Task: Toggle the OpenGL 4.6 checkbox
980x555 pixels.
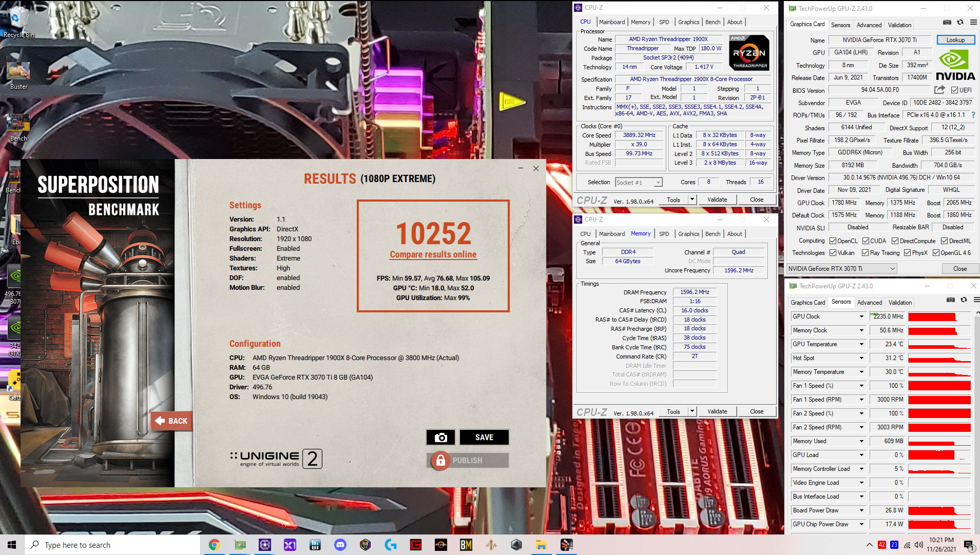Action: [x=936, y=253]
